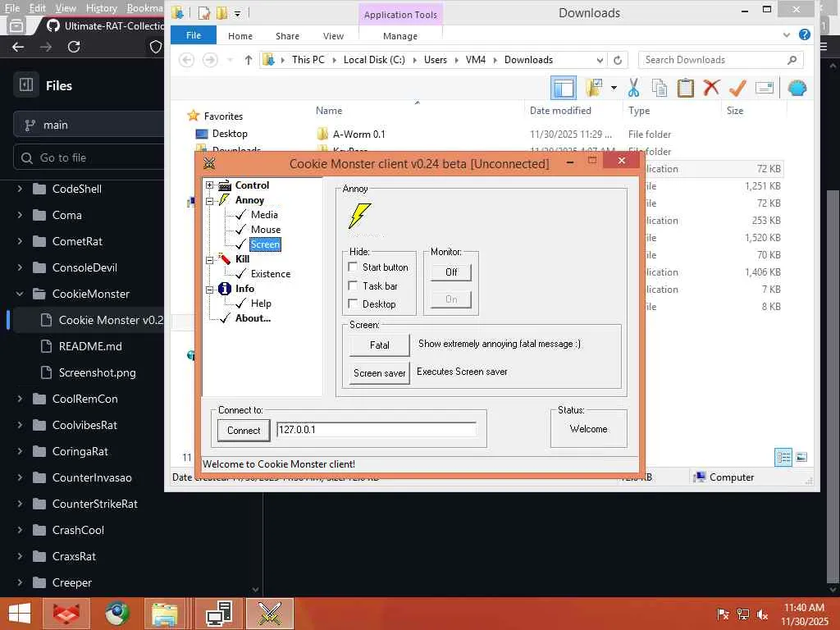Open the A-Worm 0.1 folder
Screen dimensions: 840x630
tap(358, 134)
